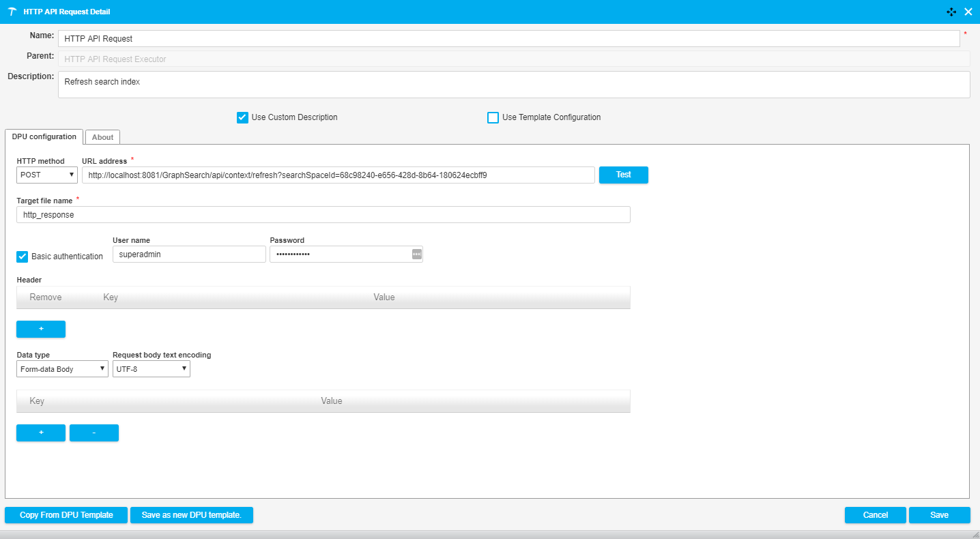Expand the Data type dropdown
Image resolution: width=980 pixels, height=539 pixels.
(x=62, y=369)
